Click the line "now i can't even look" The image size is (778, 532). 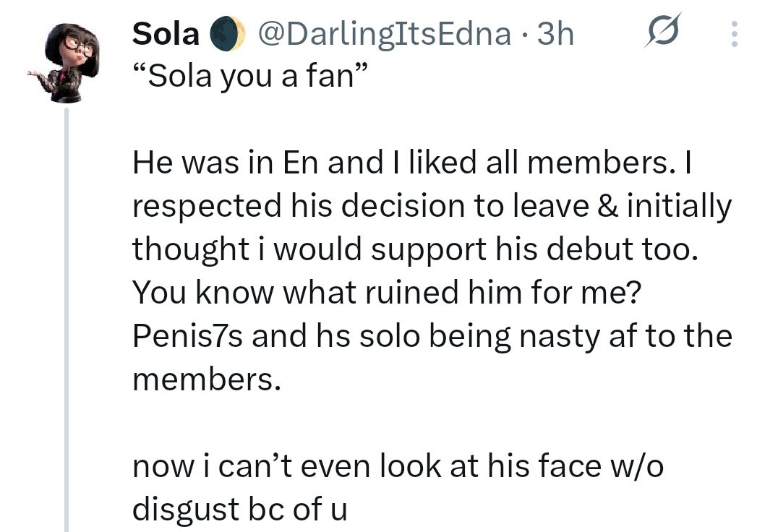click(x=398, y=466)
